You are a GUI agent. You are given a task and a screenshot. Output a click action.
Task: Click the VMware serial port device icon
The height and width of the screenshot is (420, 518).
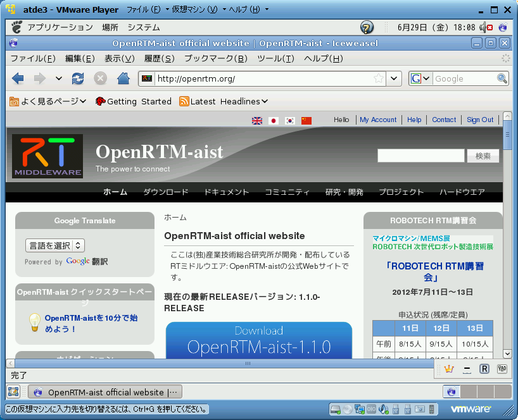point(371,410)
